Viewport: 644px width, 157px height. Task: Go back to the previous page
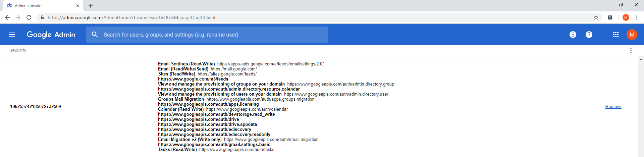tap(7, 17)
